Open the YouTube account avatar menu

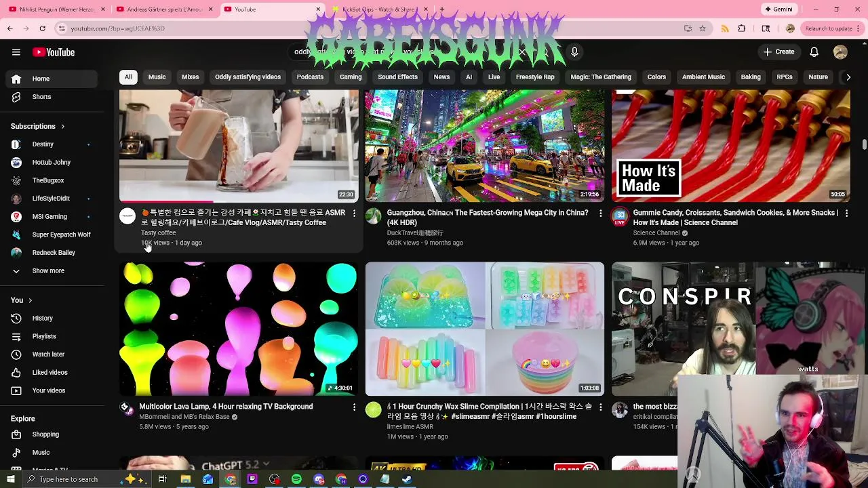point(840,52)
